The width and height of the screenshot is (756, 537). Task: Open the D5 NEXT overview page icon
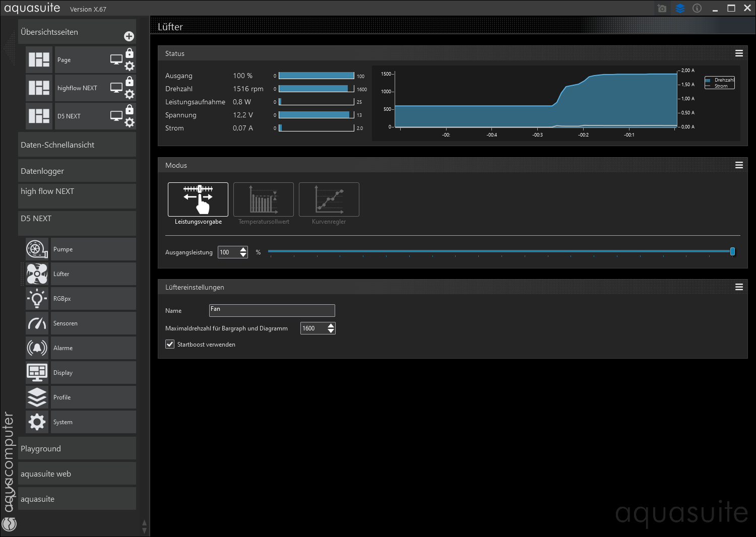[x=39, y=116]
